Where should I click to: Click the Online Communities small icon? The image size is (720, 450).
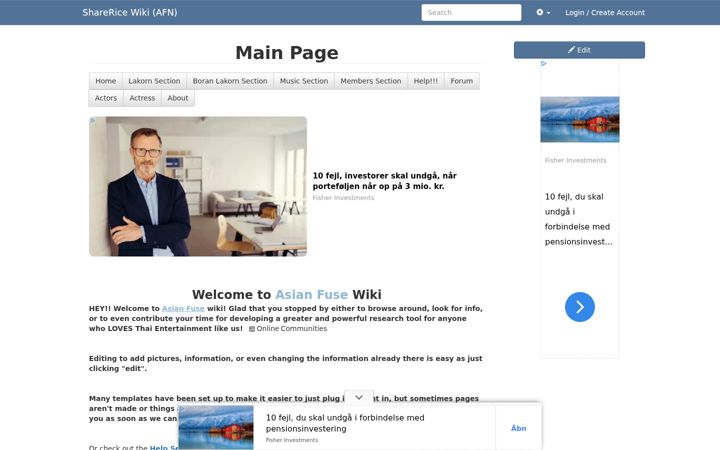pos(252,329)
